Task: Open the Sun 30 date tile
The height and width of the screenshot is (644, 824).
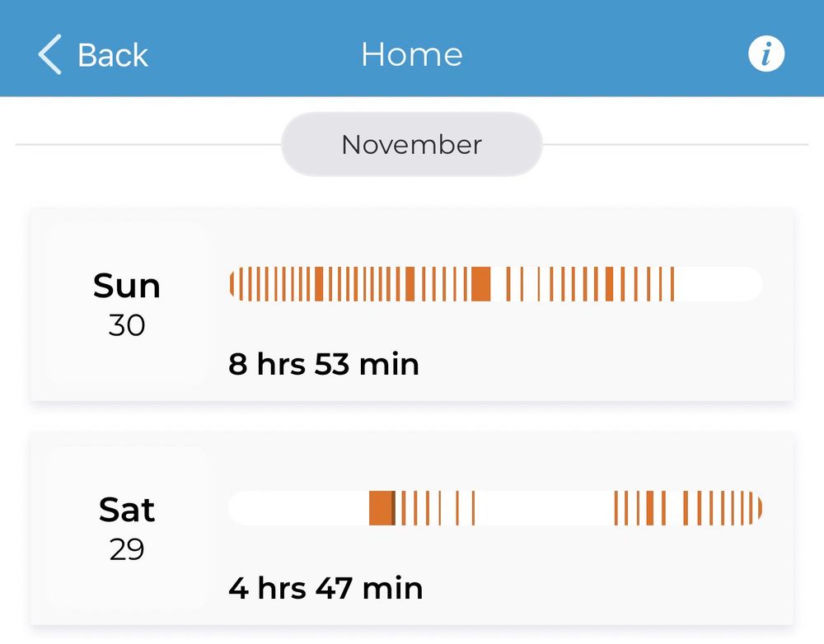Action: click(x=127, y=304)
